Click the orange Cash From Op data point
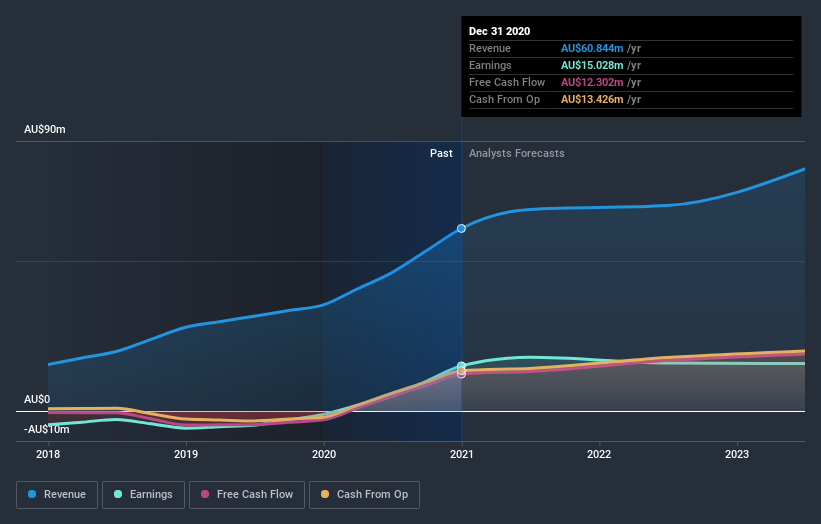The height and width of the screenshot is (524, 821). point(461,371)
